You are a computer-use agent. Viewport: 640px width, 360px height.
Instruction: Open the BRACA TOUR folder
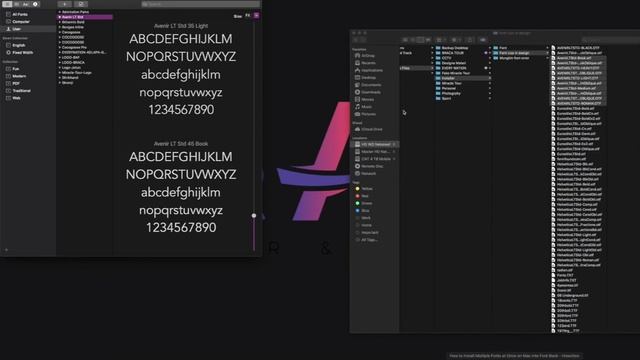[x=449, y=53]
